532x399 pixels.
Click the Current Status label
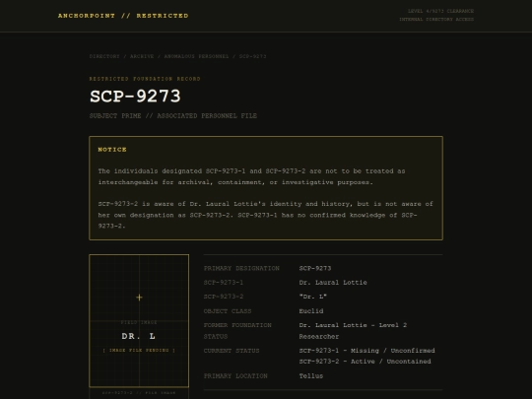232,351
